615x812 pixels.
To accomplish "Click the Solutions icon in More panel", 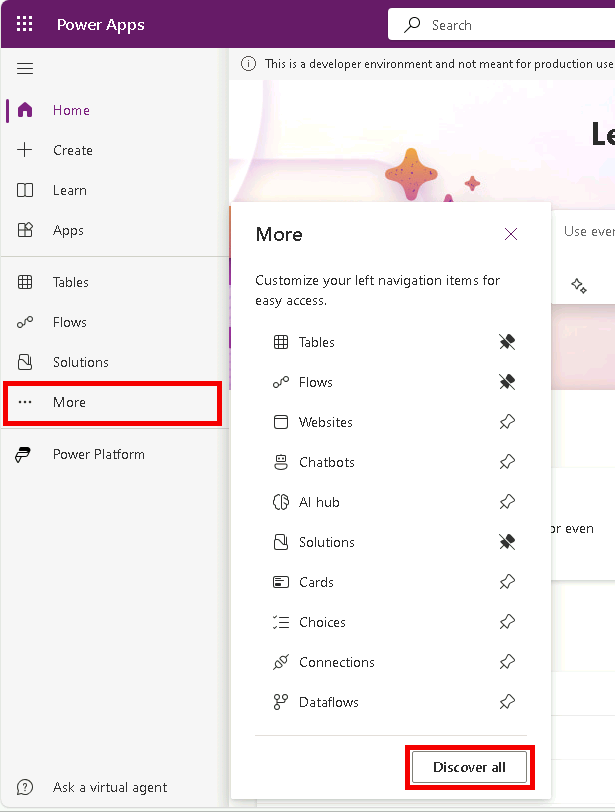I will pyautogui.click(x=281, y=542).
